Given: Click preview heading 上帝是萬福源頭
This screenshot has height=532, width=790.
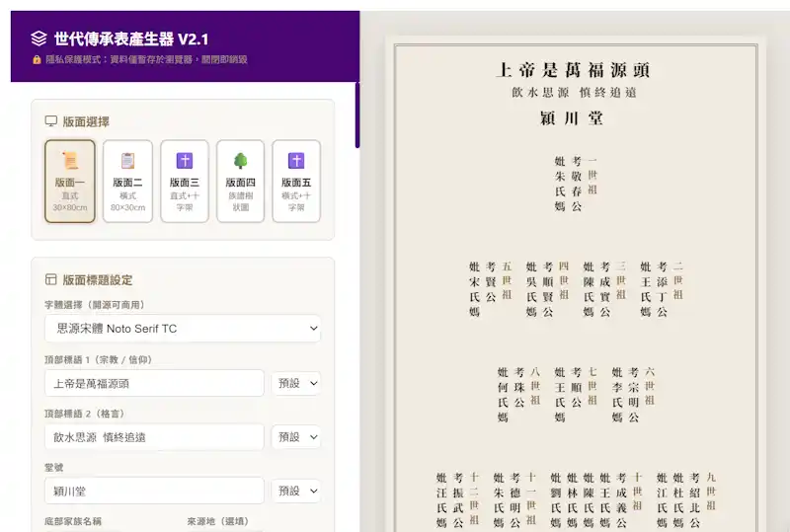Looking at the screenshot, I should click(574, 70).
